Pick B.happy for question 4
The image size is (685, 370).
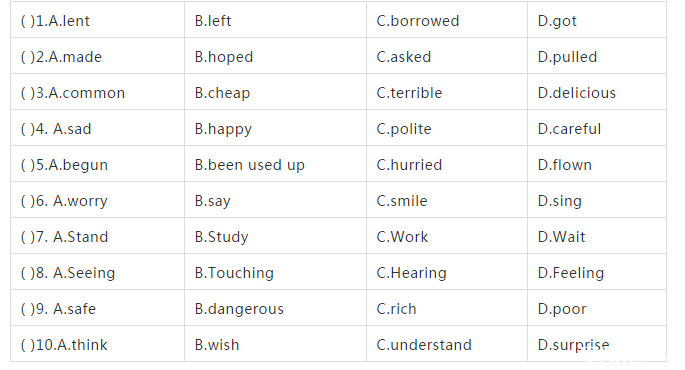223,129
